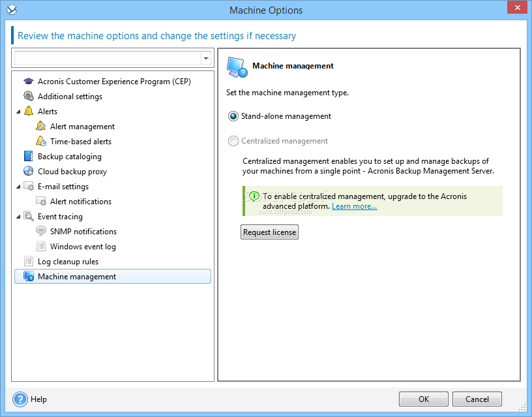This screenshot has height=417, width=532.
Task: Select Additional settings in the tree
Action: point(70,97)
